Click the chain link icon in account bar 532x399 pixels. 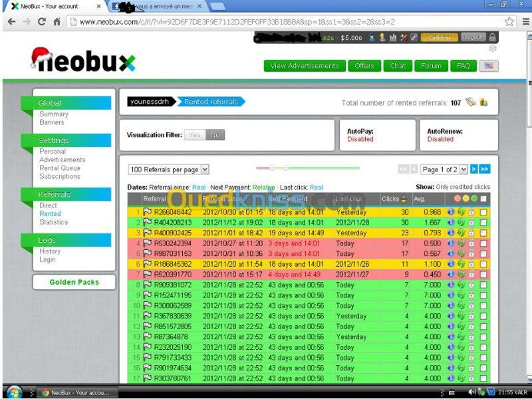(x=414, y=38)
